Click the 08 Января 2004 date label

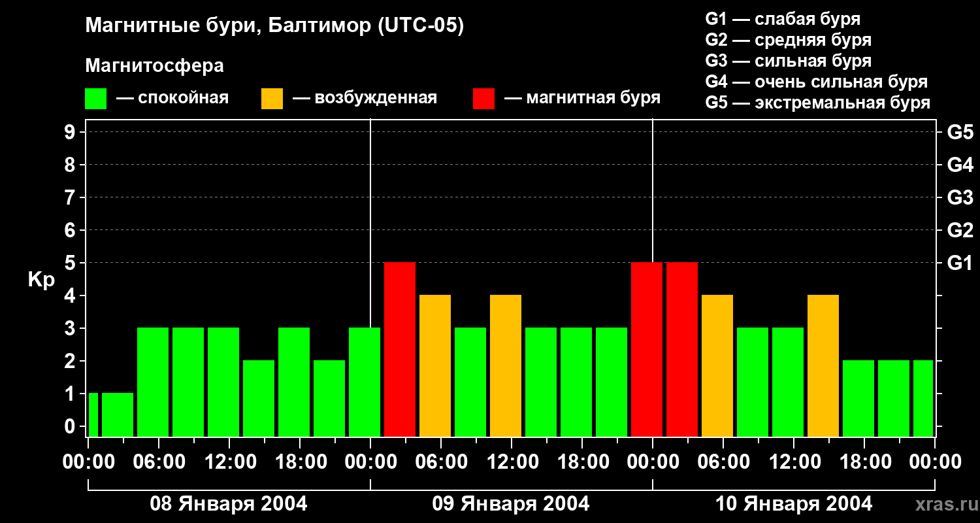point(229,504)
